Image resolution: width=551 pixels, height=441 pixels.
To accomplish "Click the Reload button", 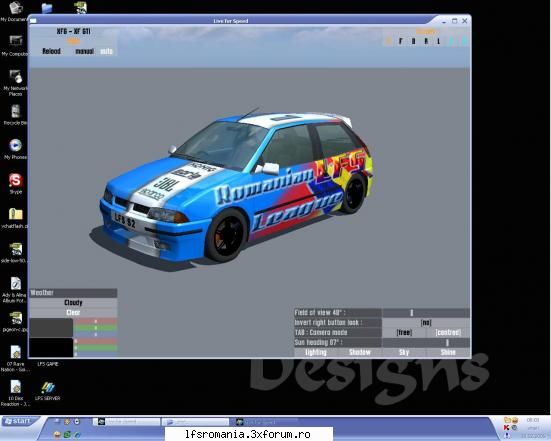I will (x=51, y=51).
